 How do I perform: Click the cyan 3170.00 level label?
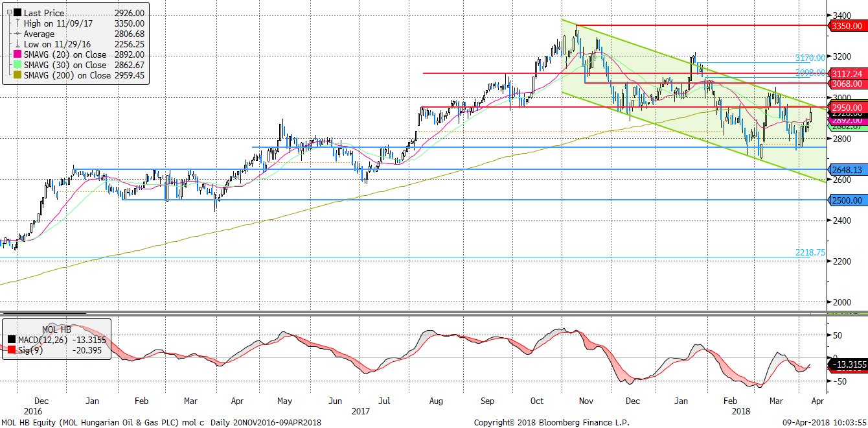[810, 58]
